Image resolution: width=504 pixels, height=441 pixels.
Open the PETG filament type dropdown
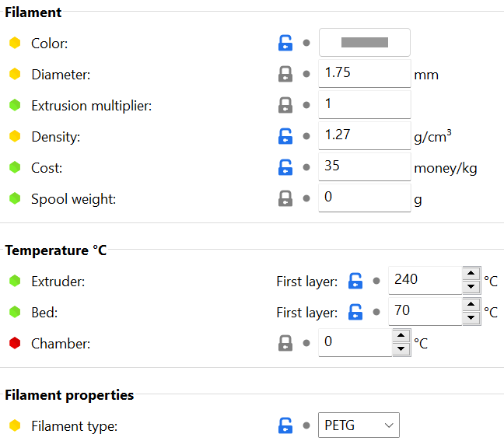pos(359,425)
